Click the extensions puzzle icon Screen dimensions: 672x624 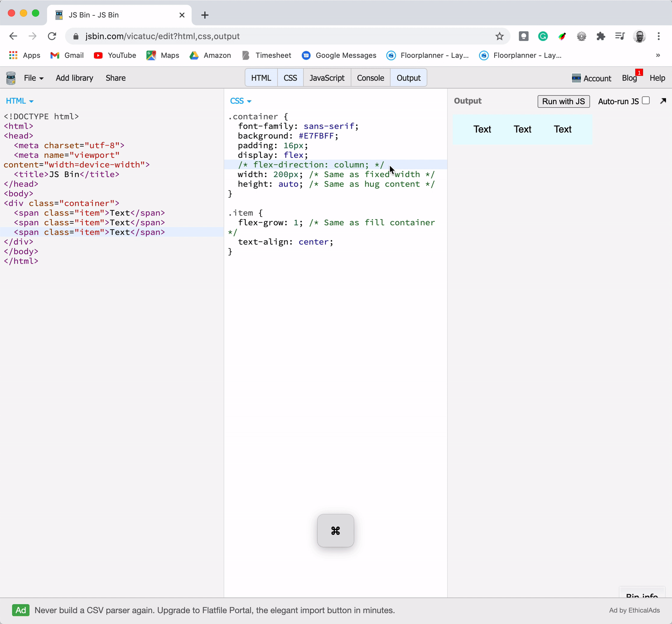coord(601,36)
